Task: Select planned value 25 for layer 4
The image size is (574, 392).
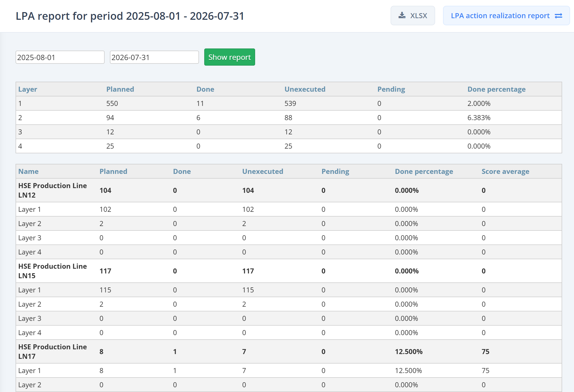Action: click(x=110, y=146)
